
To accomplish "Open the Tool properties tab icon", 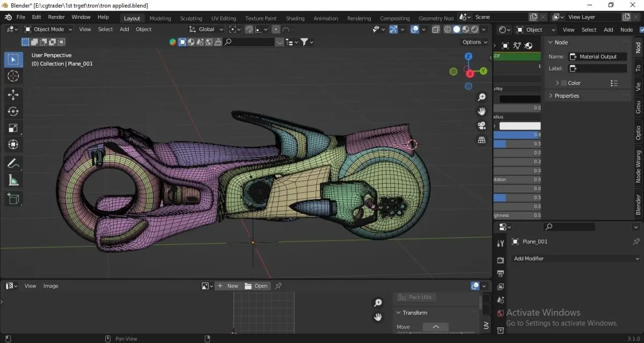I will (x=500, y=243).
